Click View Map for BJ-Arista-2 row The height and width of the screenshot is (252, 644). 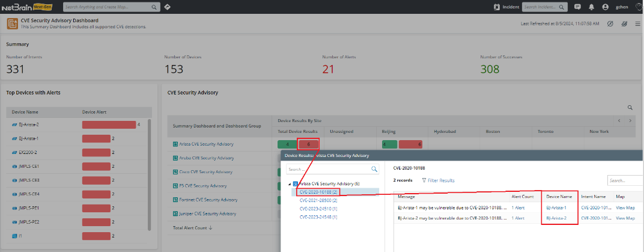[x=625, y=218]
